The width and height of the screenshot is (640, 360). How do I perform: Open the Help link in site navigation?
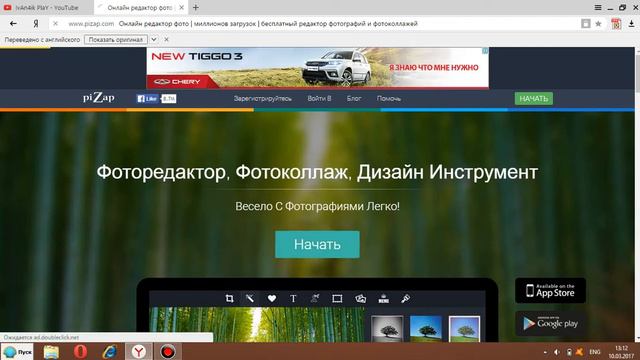pyautogui.click(x=389, y=98)
